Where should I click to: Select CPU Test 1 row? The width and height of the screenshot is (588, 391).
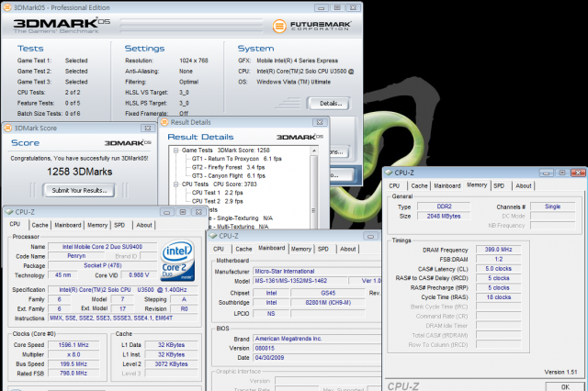click(218, 193)
